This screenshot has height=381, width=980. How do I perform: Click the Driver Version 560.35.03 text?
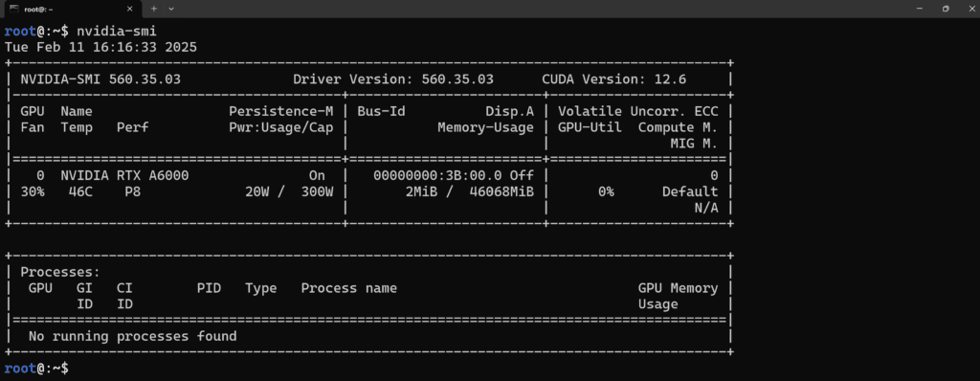click(393, 79)
